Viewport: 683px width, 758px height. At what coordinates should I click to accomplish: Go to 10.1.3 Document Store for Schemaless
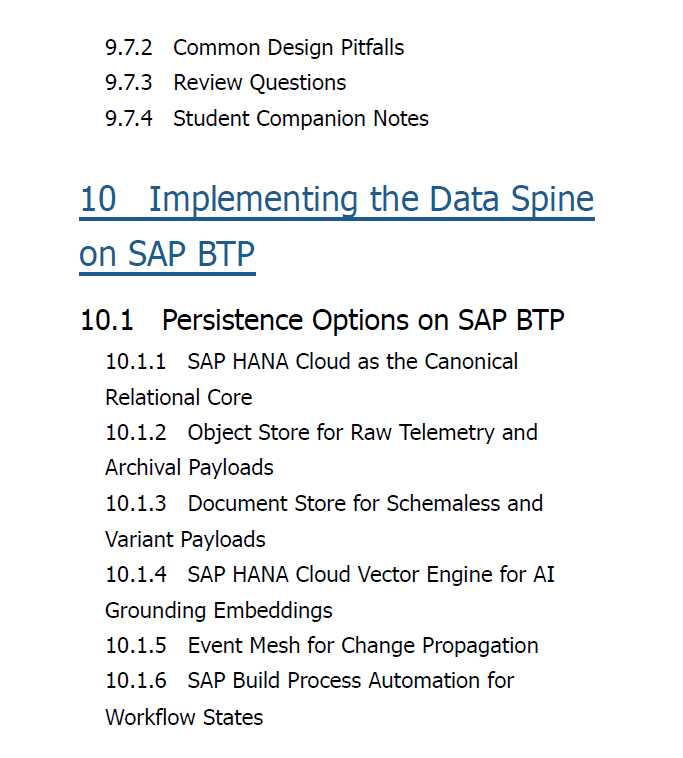point(324,504)
